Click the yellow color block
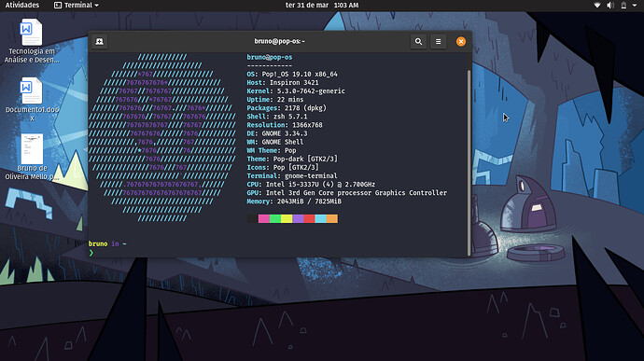 [x=287, y=218]
